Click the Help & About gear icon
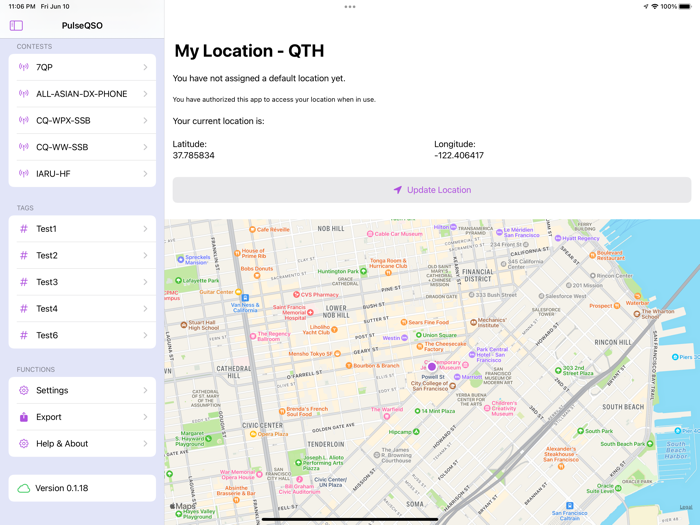The image size is (700, 525). click(x=24, y=444)
